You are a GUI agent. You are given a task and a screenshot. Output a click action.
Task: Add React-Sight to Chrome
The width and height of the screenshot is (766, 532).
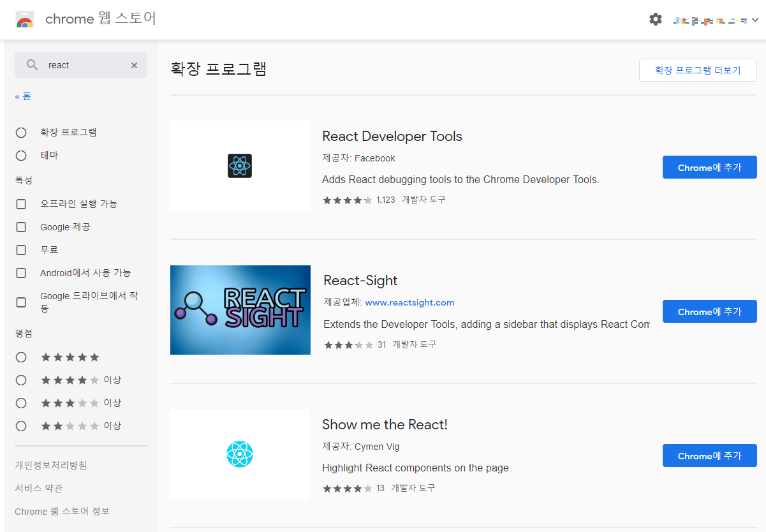710,311
